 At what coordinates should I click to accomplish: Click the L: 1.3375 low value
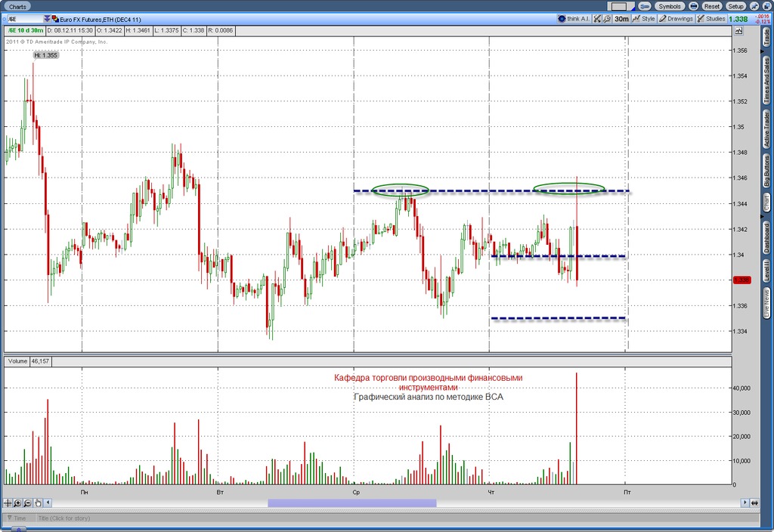166,30
